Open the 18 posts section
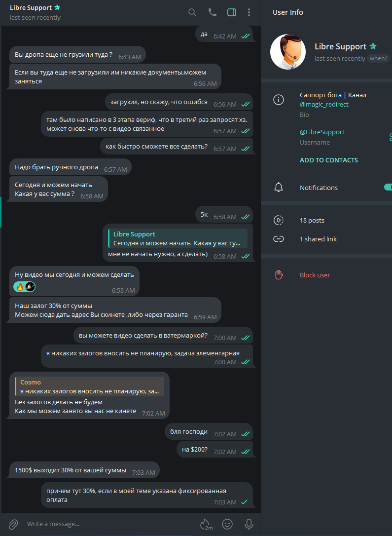The image size is (392, 536). tap(312, 220)
